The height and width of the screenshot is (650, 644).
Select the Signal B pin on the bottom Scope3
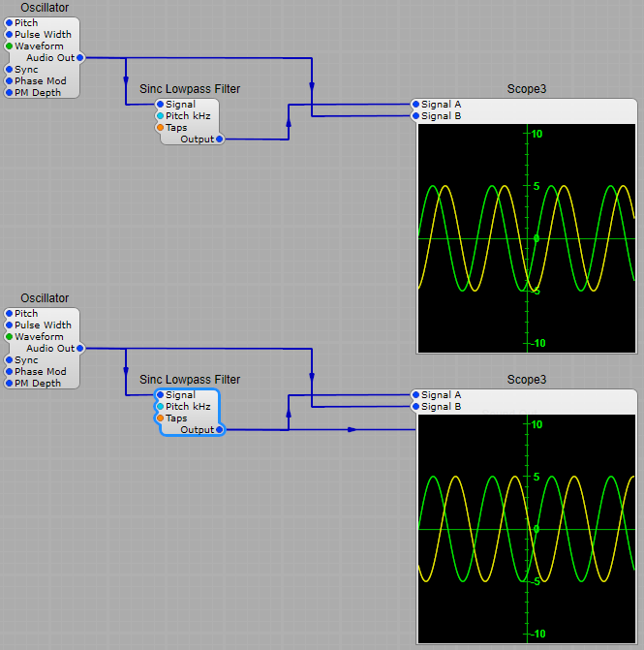coord(416,406)
